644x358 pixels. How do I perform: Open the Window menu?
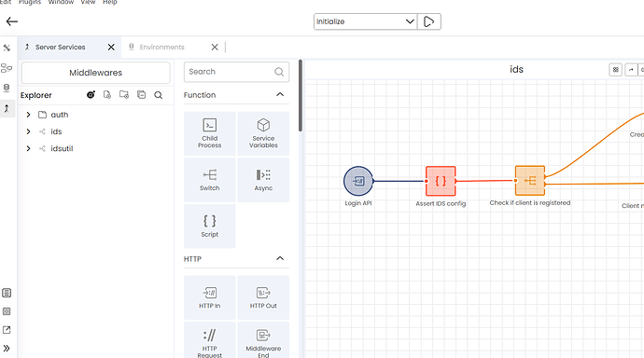point(61,2)
